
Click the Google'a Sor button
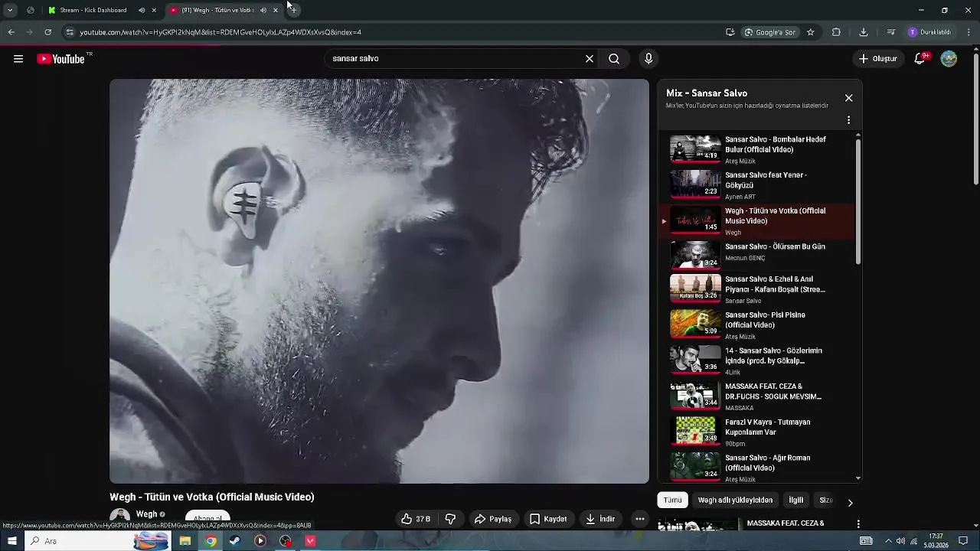769,32
